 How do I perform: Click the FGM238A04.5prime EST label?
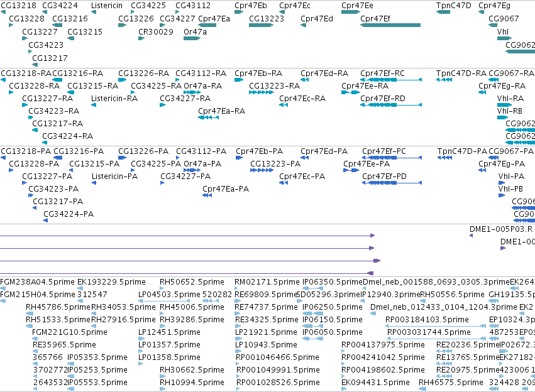pyautogui.click(x=37, y=282)
